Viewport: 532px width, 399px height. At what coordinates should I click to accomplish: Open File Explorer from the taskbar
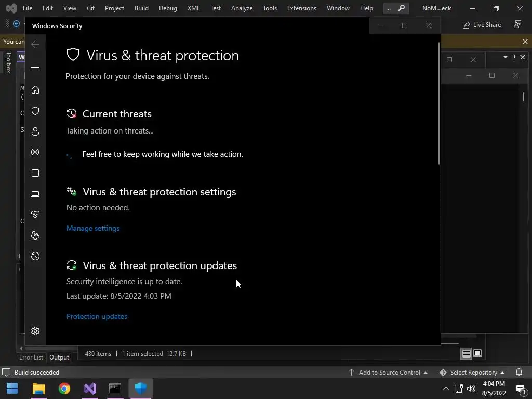pos(38,389)
